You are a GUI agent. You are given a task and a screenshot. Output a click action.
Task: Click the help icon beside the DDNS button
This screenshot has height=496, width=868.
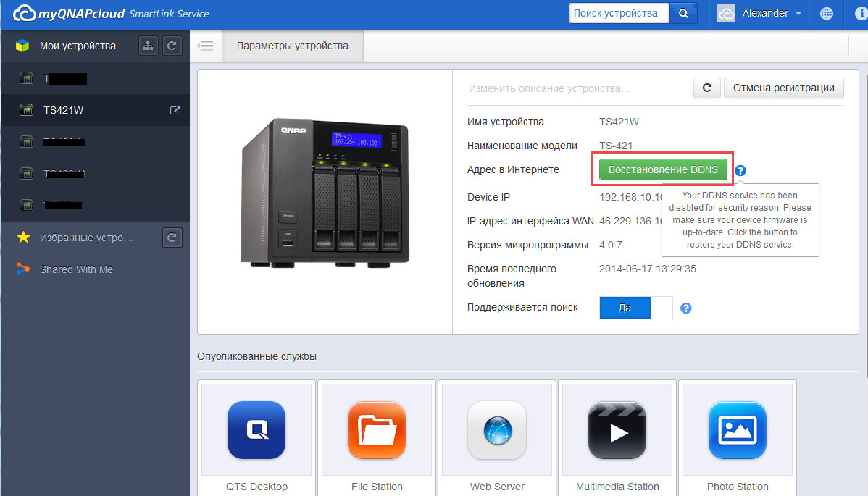tap(740, 170)
